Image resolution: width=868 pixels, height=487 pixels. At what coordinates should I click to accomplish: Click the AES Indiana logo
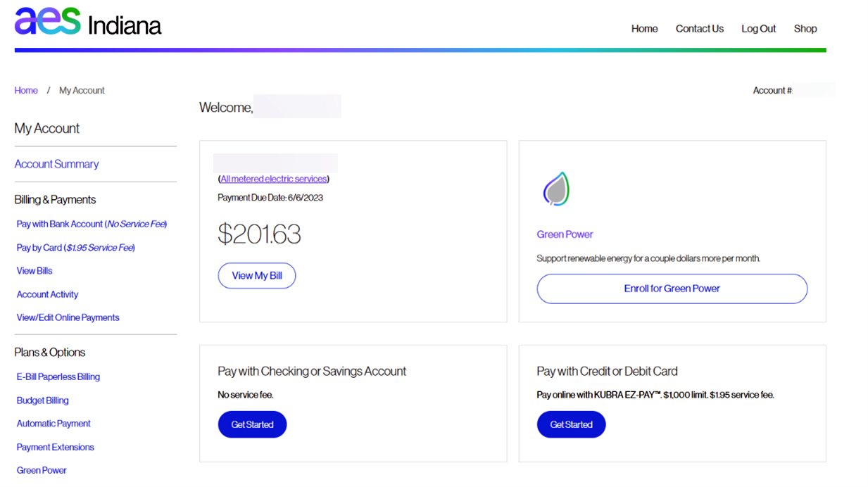point(88,23)
